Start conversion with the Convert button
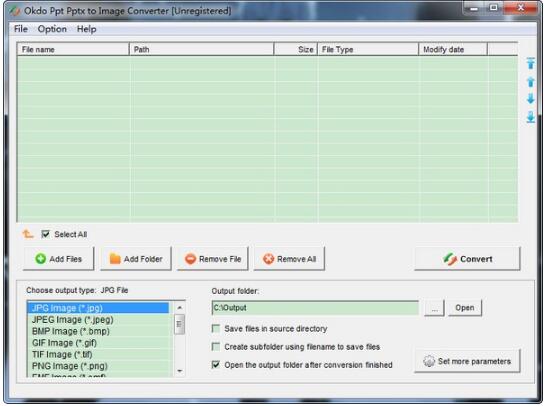The image size is (548, 406). [x=467, y=259]
